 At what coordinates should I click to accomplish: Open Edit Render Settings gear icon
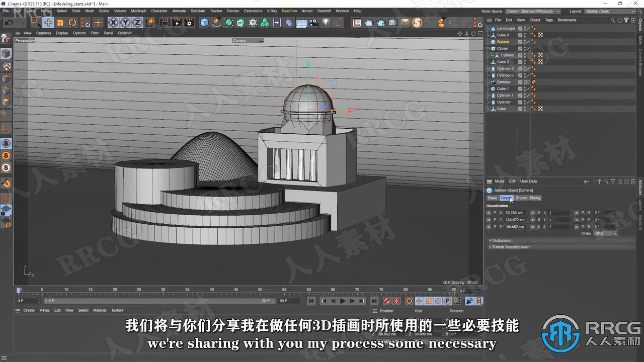(x=189, y=23)
